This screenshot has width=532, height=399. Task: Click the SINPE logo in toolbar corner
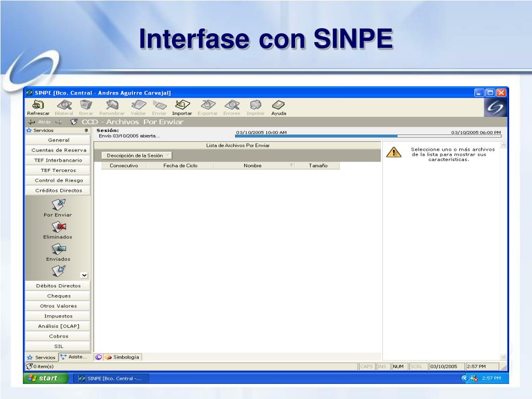pyautogui.click(x=495, y=108)
